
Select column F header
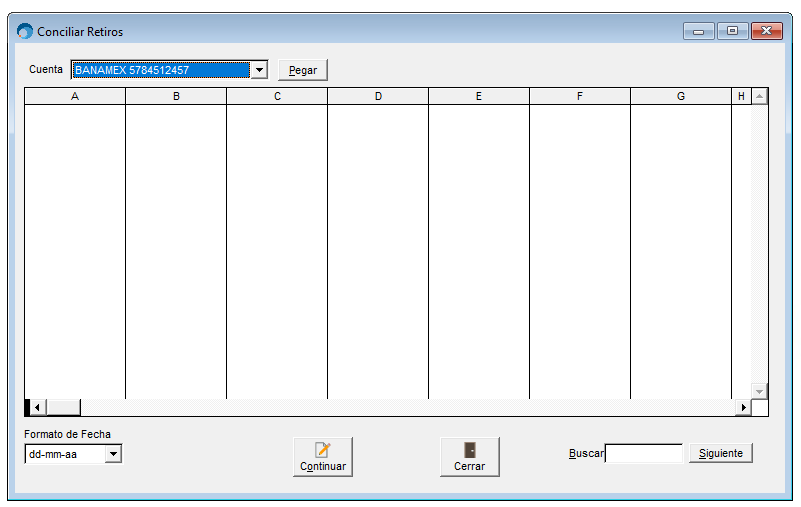click(580, 96)
